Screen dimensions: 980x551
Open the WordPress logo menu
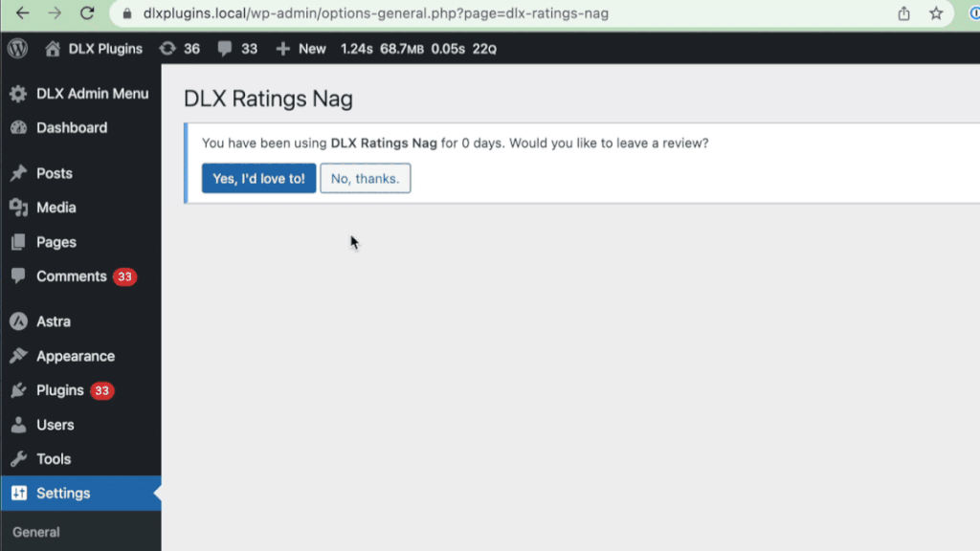tap(18, 49)
